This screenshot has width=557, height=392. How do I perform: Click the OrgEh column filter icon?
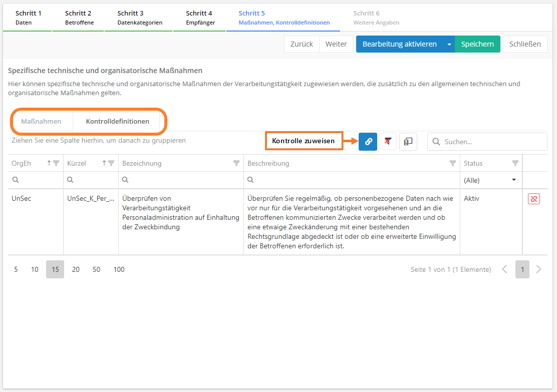pos(56,163)
